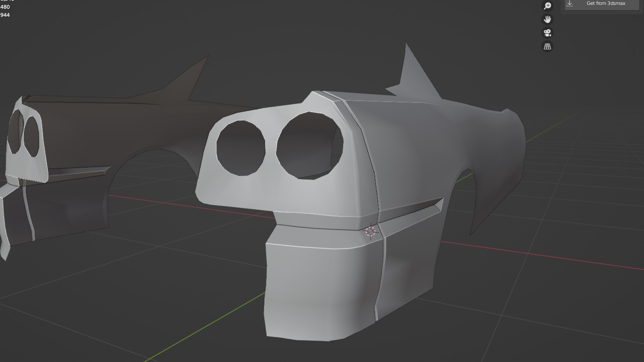Click inside the smaller headlight hole of gray mesh
This screenshot has height=362, width=644.
240,148
